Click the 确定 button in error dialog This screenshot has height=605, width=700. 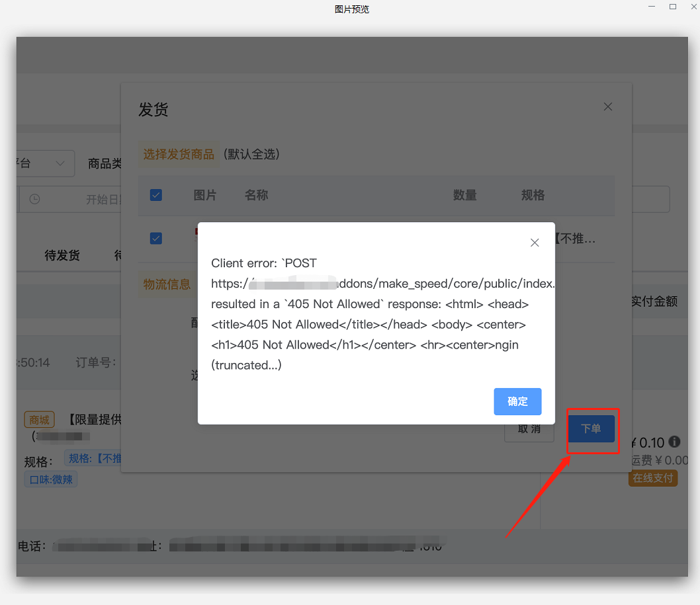(517, 401)
